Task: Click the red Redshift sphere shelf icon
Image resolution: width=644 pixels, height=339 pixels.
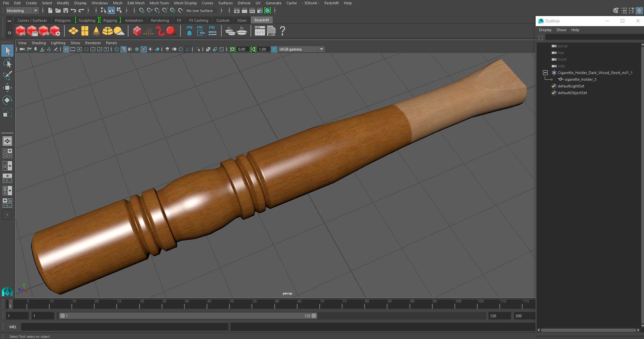Action: pos(171,31)
